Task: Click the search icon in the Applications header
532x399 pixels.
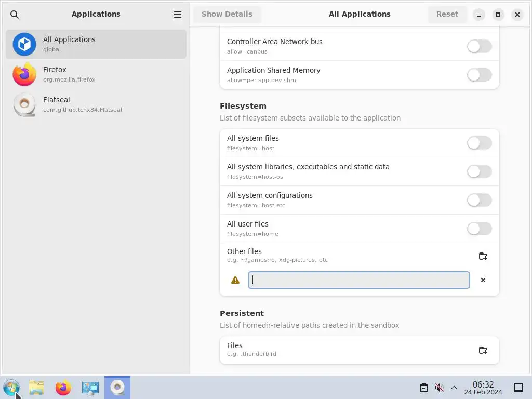Action: click(15, 15)
